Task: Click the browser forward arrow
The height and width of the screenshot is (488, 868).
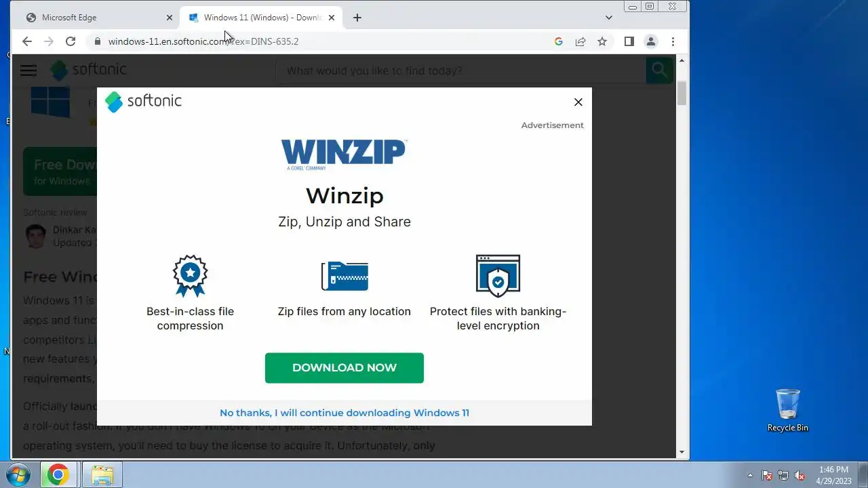Action: click(x=48, y=41)
